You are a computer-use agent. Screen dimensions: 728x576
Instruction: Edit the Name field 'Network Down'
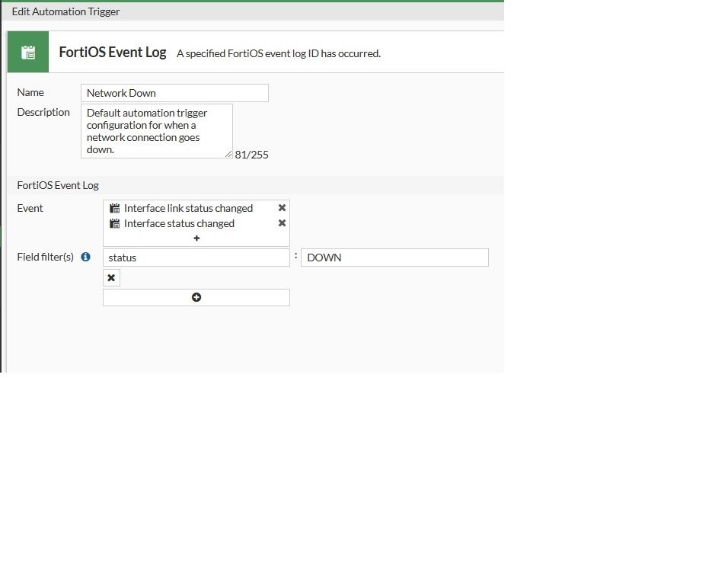click(174, 93)
